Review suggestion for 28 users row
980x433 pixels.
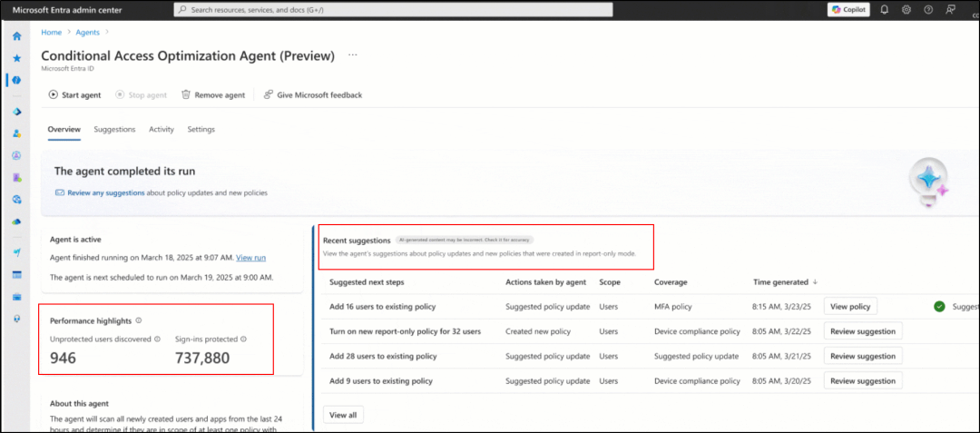click(x=863, y=356)
